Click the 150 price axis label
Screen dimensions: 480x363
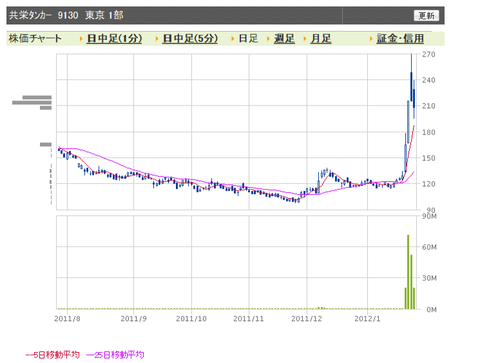(429, 158)
